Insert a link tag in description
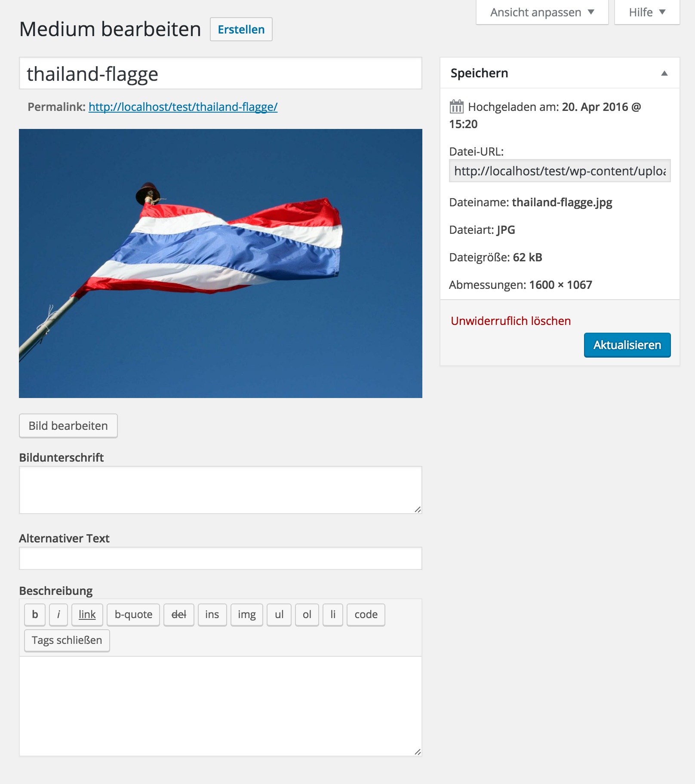The width and height of the screenshot is (695, 784). coord(87,615)
